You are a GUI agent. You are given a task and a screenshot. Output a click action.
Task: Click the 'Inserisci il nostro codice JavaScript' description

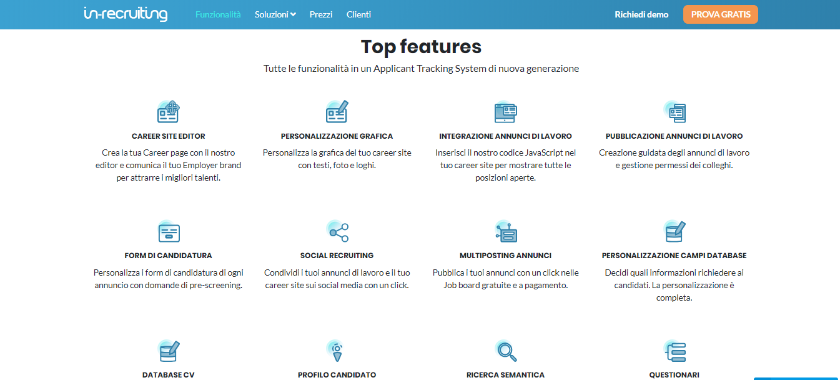pyautogui.click(x=505, y=165)
